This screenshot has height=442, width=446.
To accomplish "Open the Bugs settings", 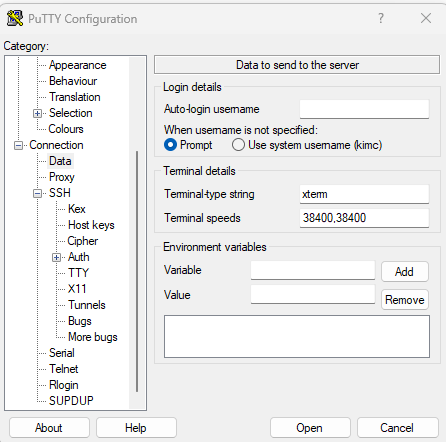I will [x=80, y=321].
